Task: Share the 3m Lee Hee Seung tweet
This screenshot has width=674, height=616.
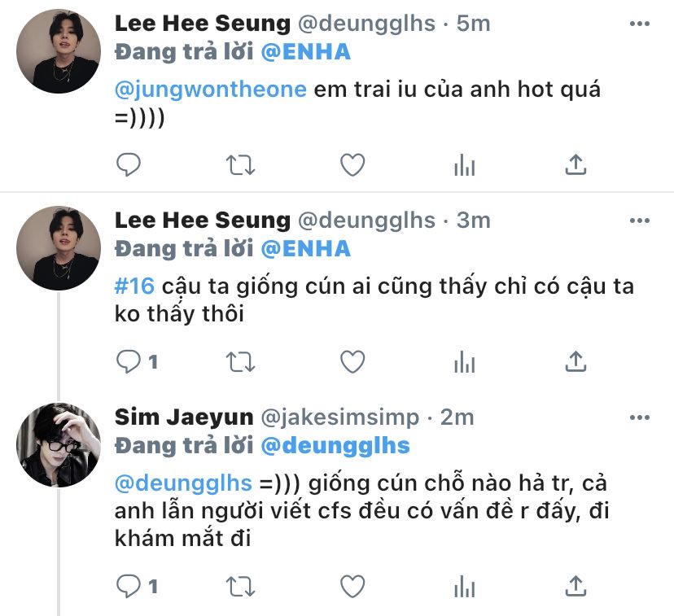Action: (576, 361)
